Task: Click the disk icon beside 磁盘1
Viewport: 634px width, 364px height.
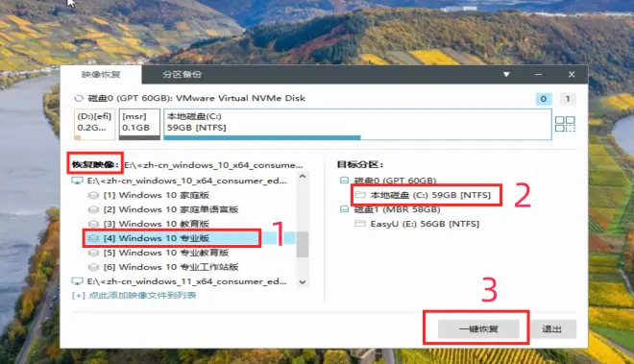Action: coord(344,209)
